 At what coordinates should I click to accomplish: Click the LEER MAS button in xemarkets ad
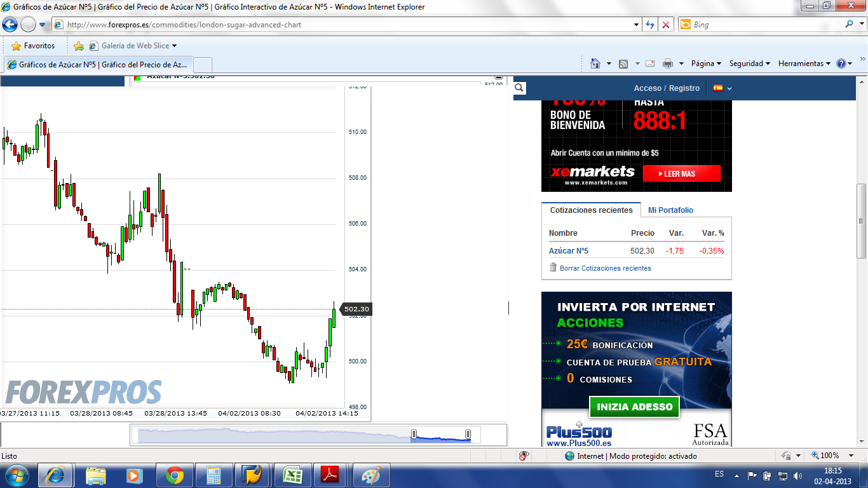pos(682,173)
